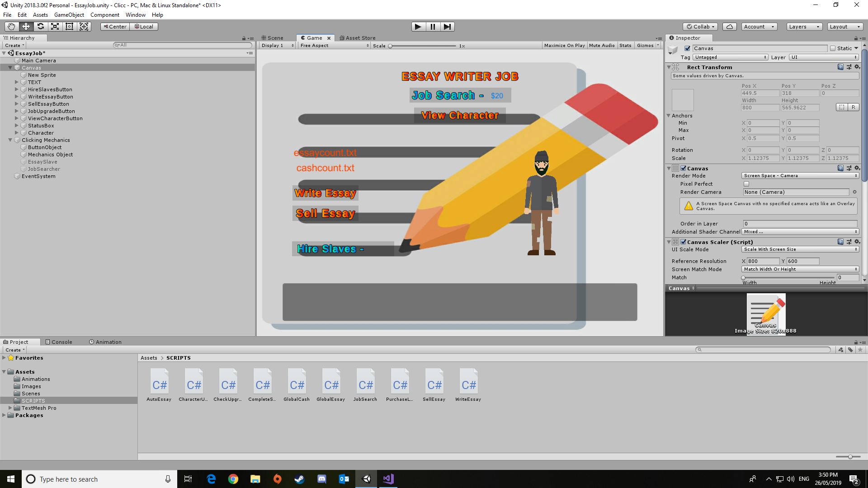Open Steam from the taskbar
The height and width of the screenshot is (488, 868).
pos(299,479)
